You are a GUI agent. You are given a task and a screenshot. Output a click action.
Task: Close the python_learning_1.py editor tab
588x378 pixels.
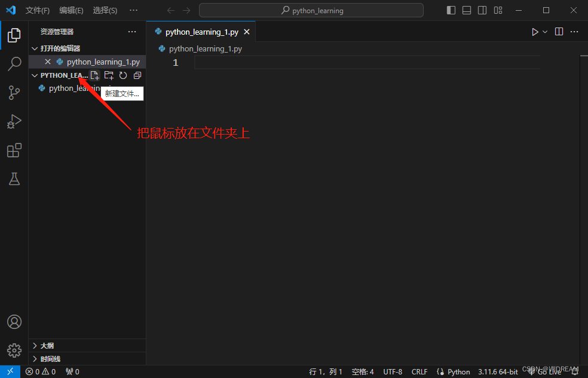247,32
